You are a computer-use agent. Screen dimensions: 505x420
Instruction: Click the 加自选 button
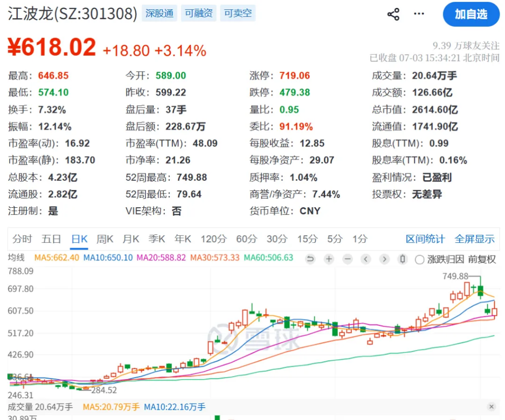click(x=471, y=14)
